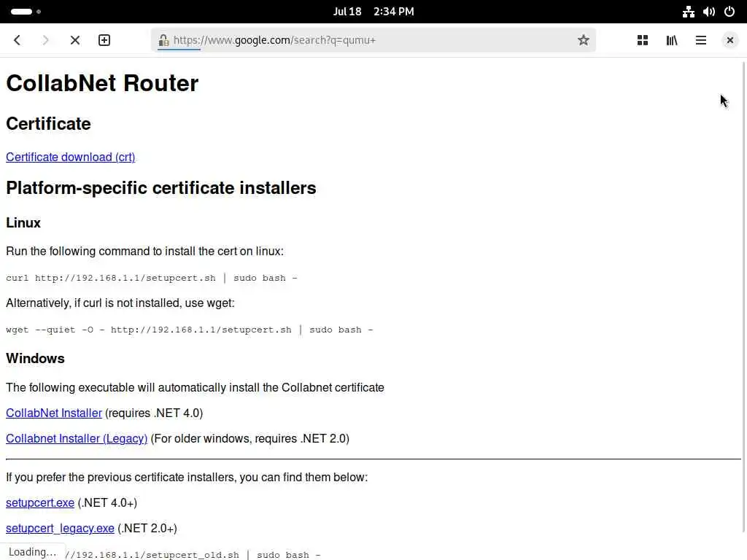Open the bookmarks library icon
747x560 pixels.
click(x=672, y=40)
